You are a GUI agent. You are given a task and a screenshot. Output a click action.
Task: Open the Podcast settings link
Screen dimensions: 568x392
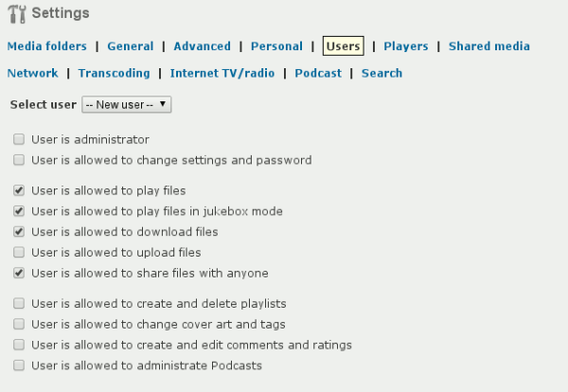tap(317, 73)
